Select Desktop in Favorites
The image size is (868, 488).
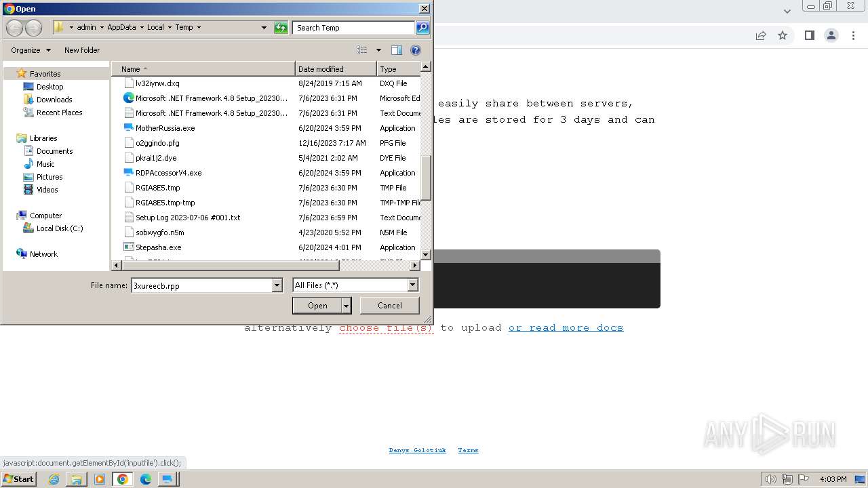pos(50,87)
